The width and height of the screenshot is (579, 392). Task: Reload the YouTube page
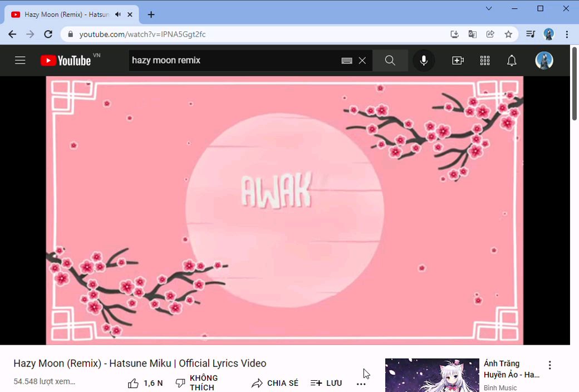tap(48, 35)
